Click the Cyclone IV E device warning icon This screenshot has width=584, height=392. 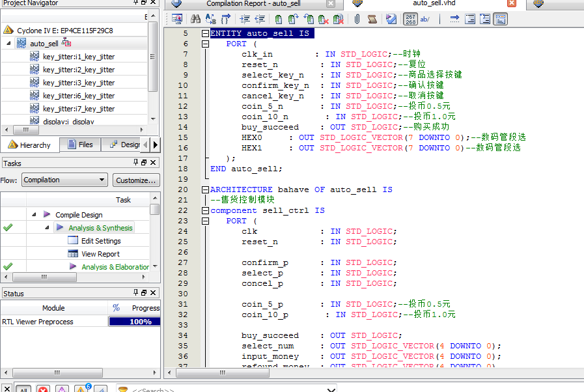(8, 31)
